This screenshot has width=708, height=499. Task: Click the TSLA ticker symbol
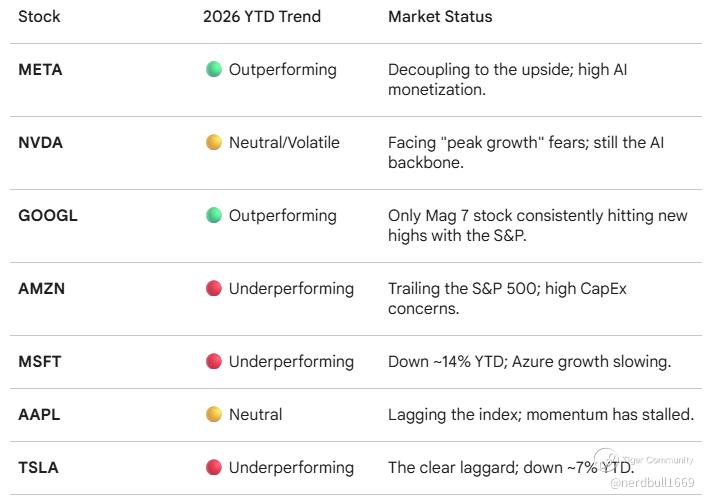click(38, 468)
